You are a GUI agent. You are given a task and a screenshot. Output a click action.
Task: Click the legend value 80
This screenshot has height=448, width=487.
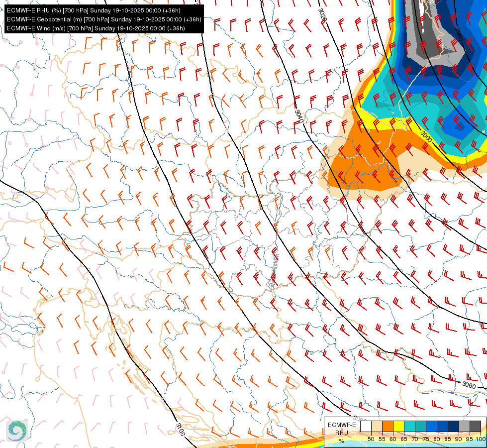(437, 439)
